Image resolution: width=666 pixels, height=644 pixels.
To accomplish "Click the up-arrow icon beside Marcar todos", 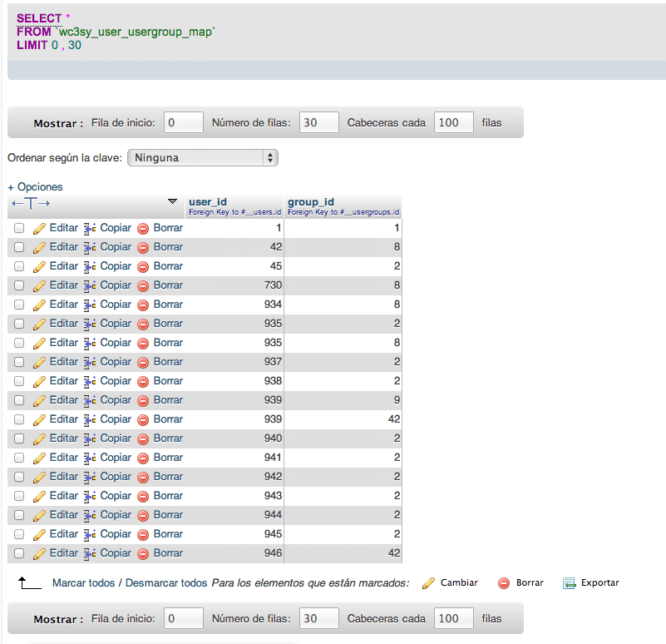I will (29, 582).
